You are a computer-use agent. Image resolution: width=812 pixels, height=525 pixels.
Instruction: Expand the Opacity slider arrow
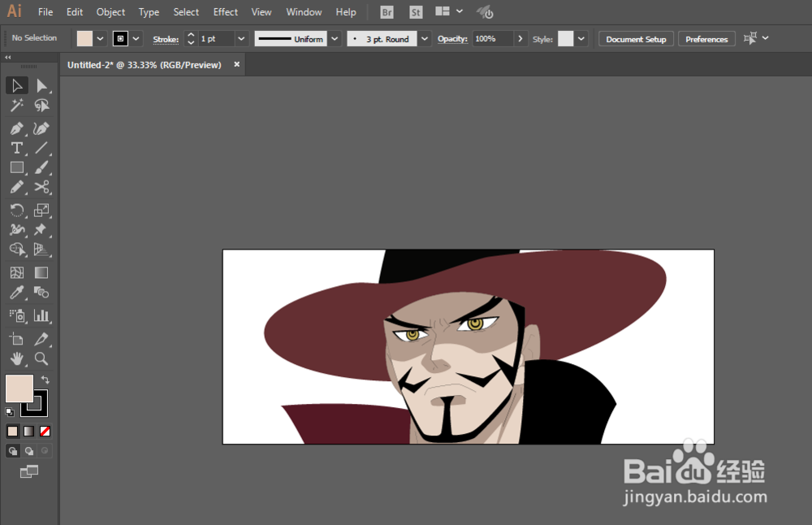coord(520,38)
